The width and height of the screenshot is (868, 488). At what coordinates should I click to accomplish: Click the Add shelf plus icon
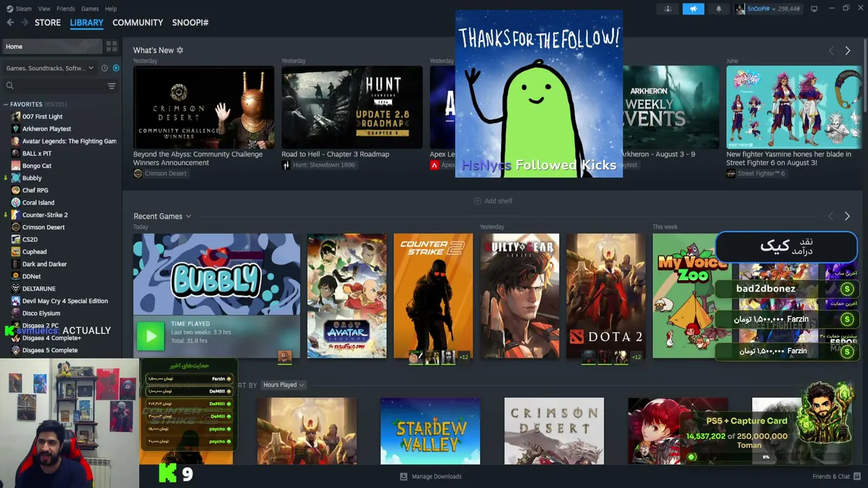click(x=477, y=201)
